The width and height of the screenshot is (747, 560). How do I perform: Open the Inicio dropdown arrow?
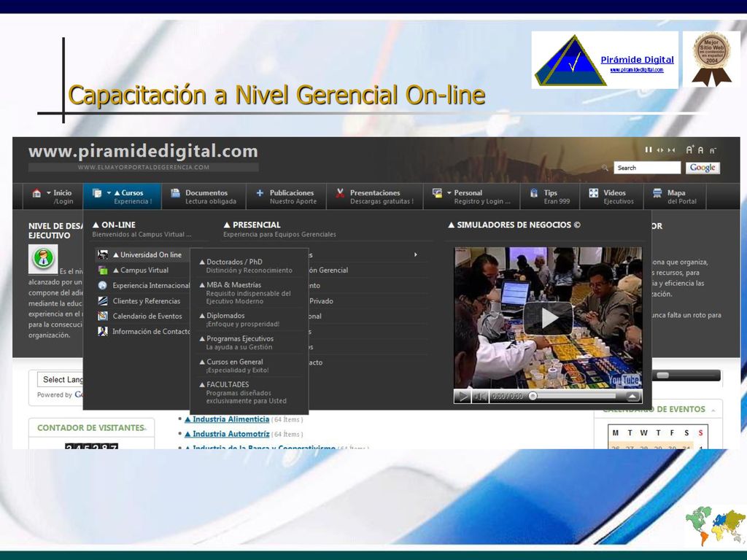point(49,192)
